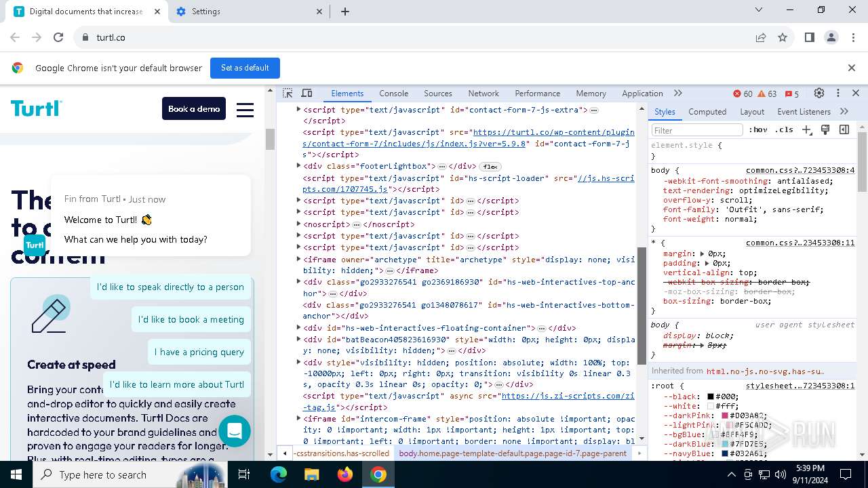Open the Windows Start menu

(16, 474)
